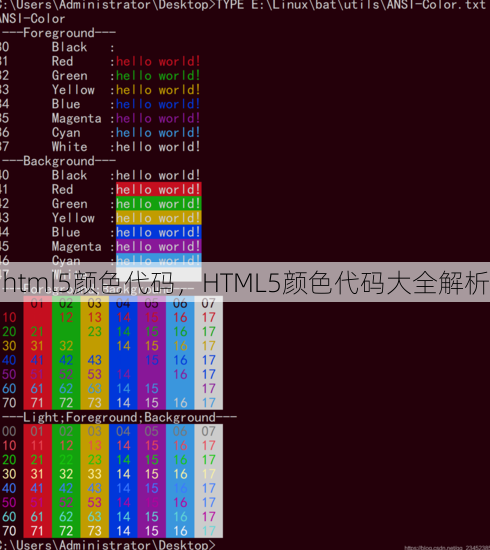
Task: Click cell 11 in the Light grid
Action: 37,445
